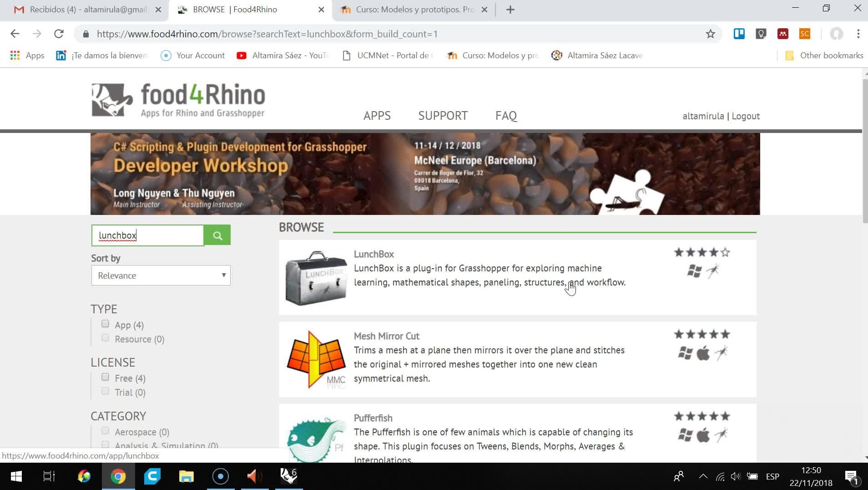Viewport: 868px width, 490px height.
Task: Check the Trial (0) license filter
Action: 105,391
